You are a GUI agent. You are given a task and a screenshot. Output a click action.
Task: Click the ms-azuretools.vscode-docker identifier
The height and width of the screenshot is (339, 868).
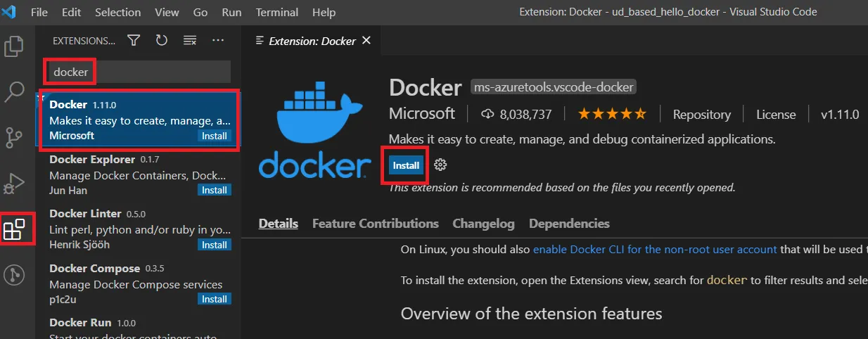click(554, 87)
